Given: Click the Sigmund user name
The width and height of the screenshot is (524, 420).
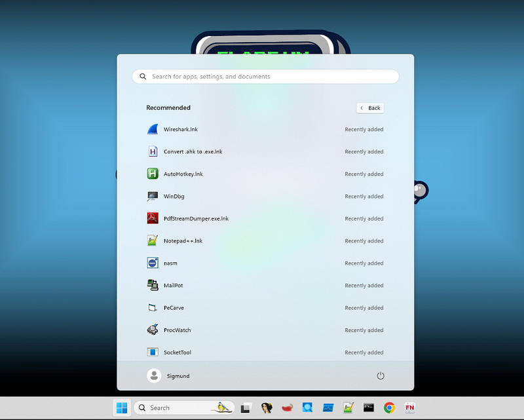Looking at the screenshot, I should pyautogui.click(x=178, y=376).
